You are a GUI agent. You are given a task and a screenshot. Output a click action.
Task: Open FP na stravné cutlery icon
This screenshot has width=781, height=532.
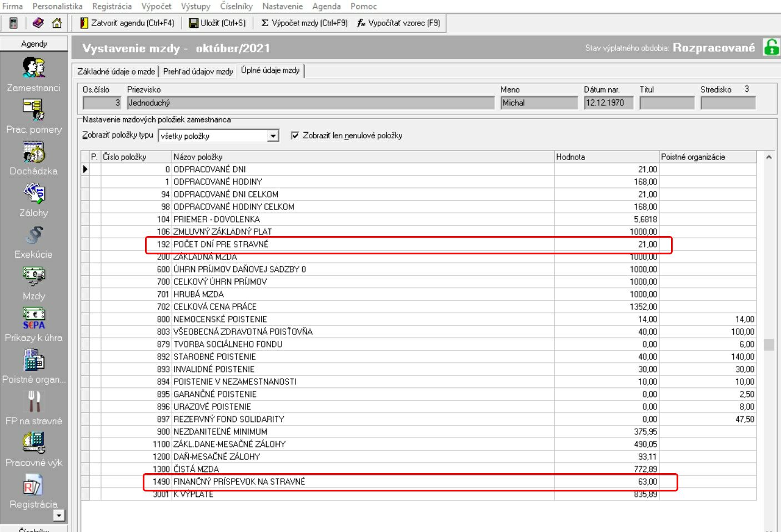(x=33, y=401)
